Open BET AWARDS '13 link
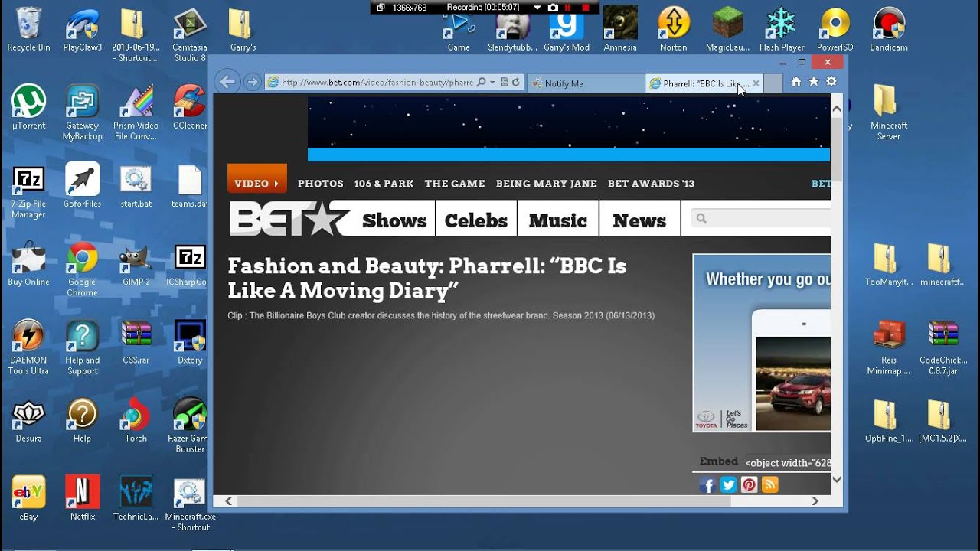This screenshot has width=980, height=551. [x=651, y=184]
